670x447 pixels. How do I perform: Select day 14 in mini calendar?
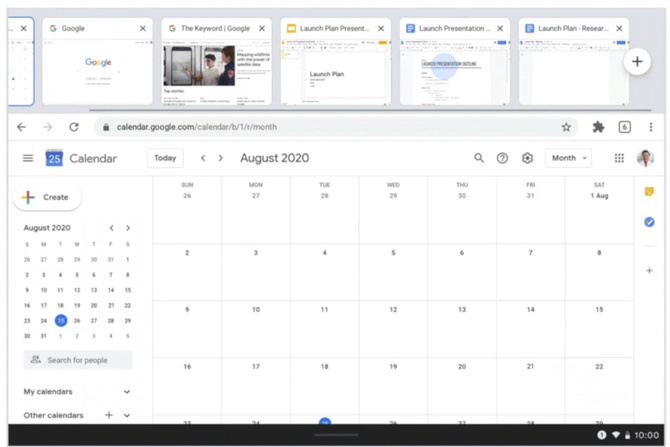(111, 290)
